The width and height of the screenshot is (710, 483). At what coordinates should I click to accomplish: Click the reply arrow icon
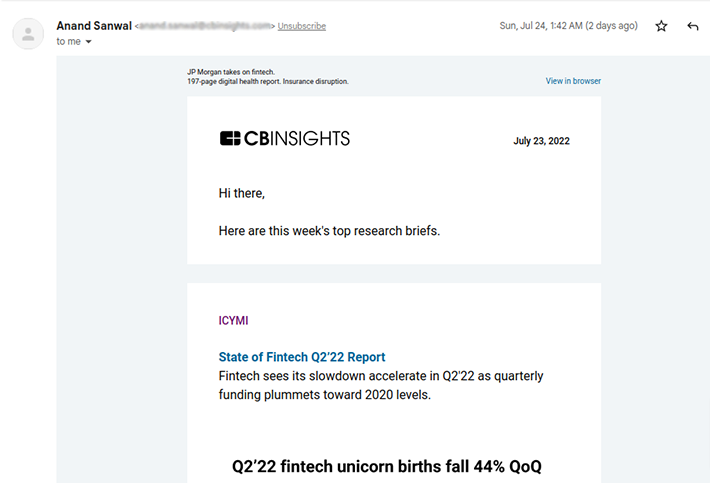click(x=692, y=26)
